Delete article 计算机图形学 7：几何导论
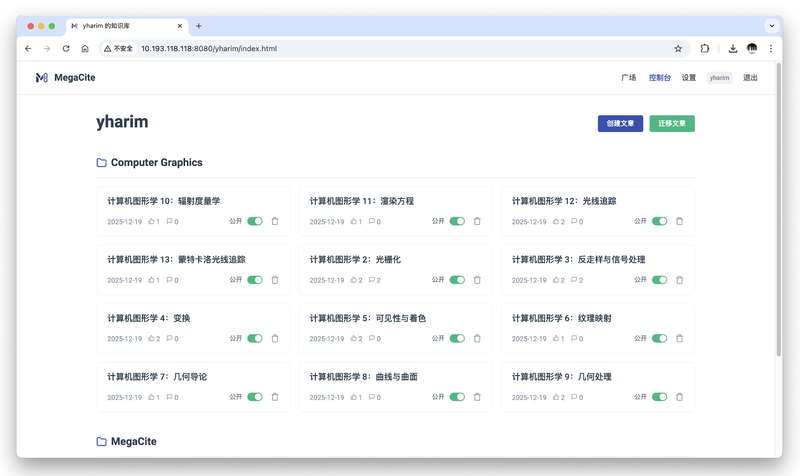 tap(274, 397)
